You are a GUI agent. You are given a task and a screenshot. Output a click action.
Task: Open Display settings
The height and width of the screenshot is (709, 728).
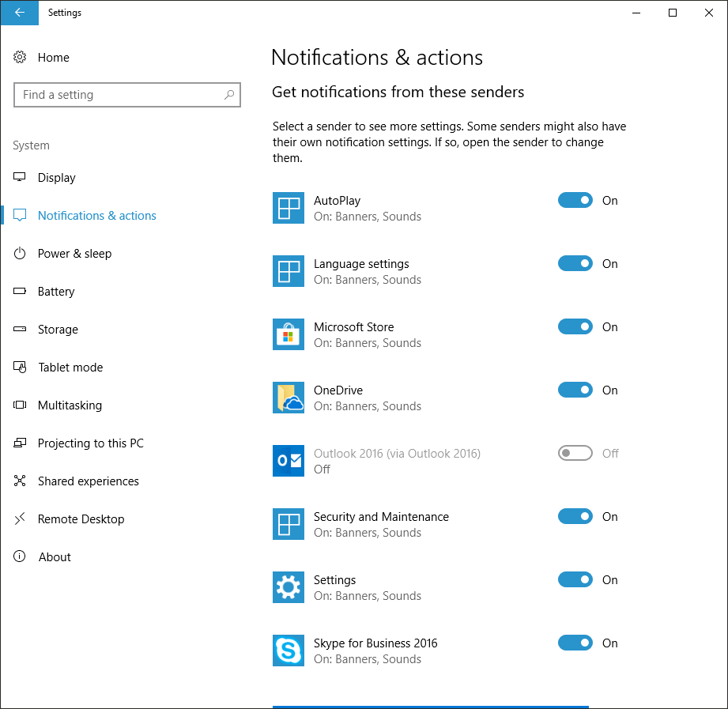coord(57,177)
